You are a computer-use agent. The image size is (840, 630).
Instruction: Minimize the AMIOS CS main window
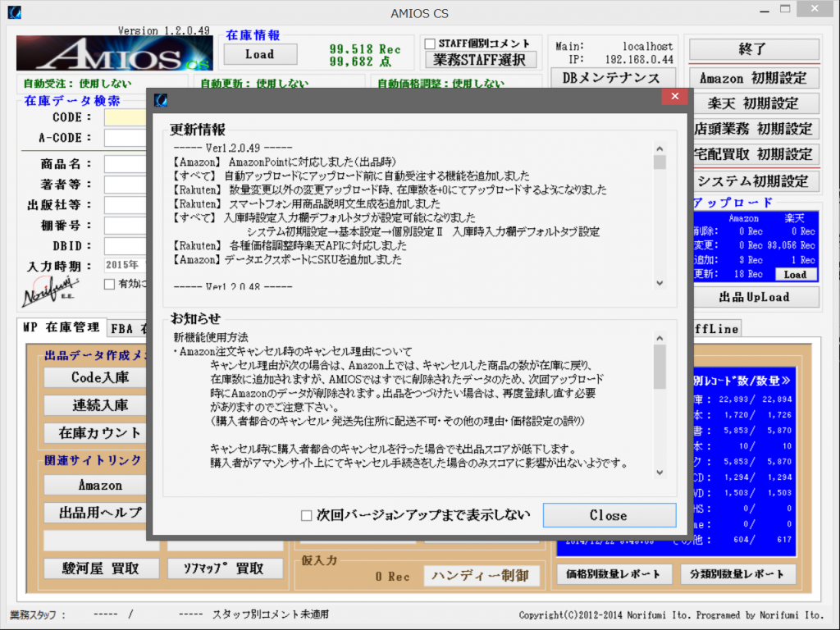765,11
